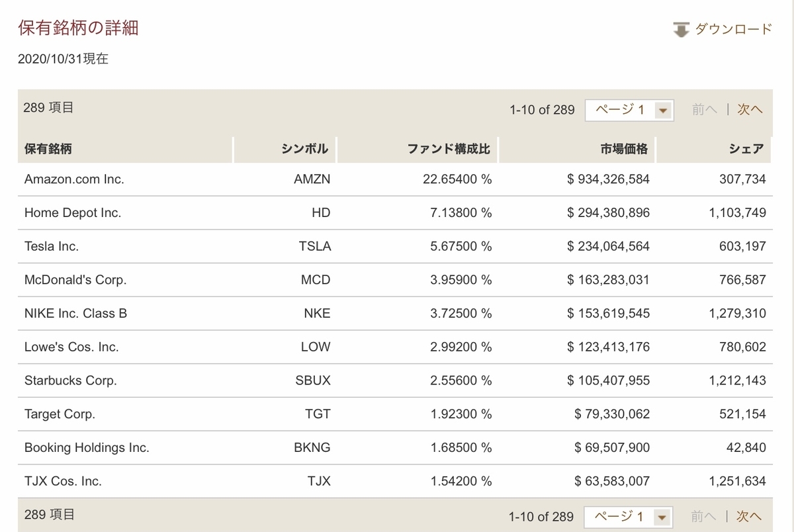Click the download arrow icon
Viewport: 794px width, 532px height.
pos(681,30)
